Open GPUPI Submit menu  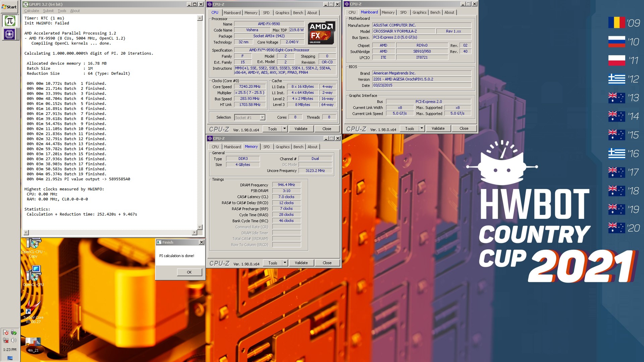coord(48,11)
